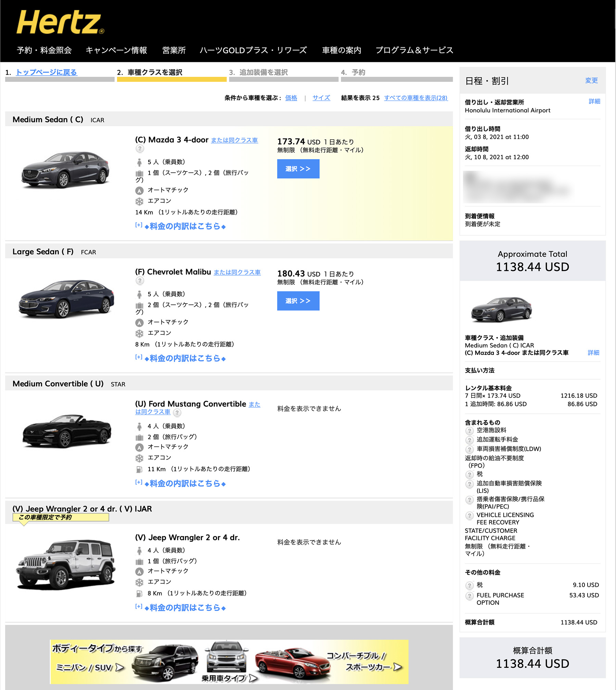Click automatic transmission icon for Mazda 3
616x690 pixels.
click(x=139, y=191)
